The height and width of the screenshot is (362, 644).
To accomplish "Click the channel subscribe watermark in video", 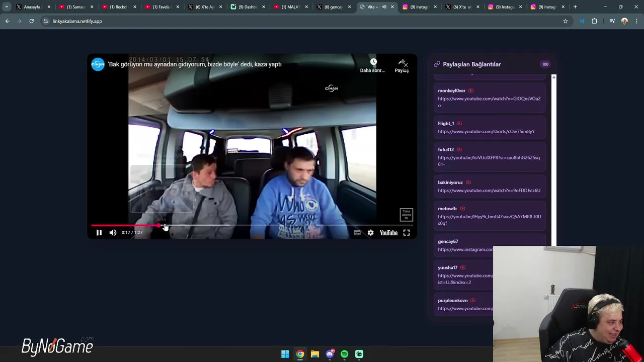I will tap(407, 215).
